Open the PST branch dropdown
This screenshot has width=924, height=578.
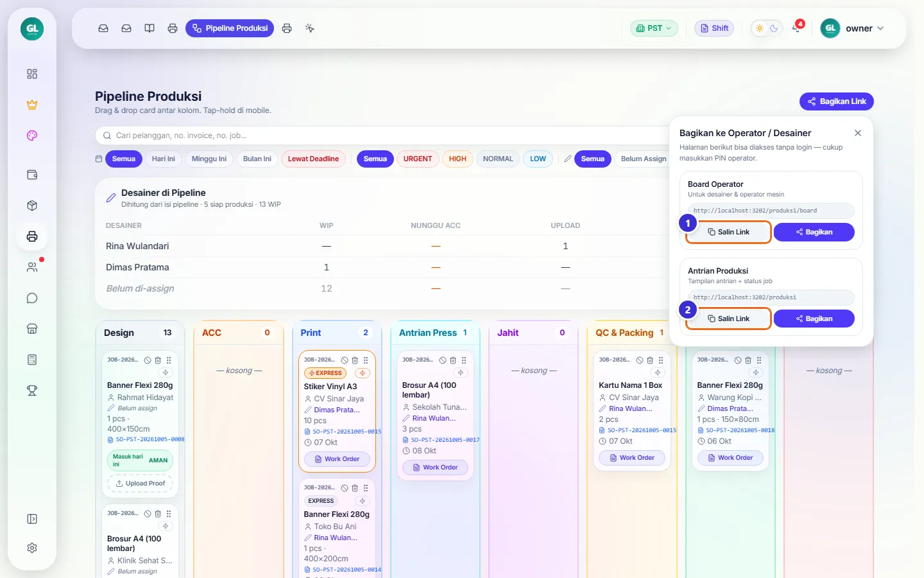654,28
